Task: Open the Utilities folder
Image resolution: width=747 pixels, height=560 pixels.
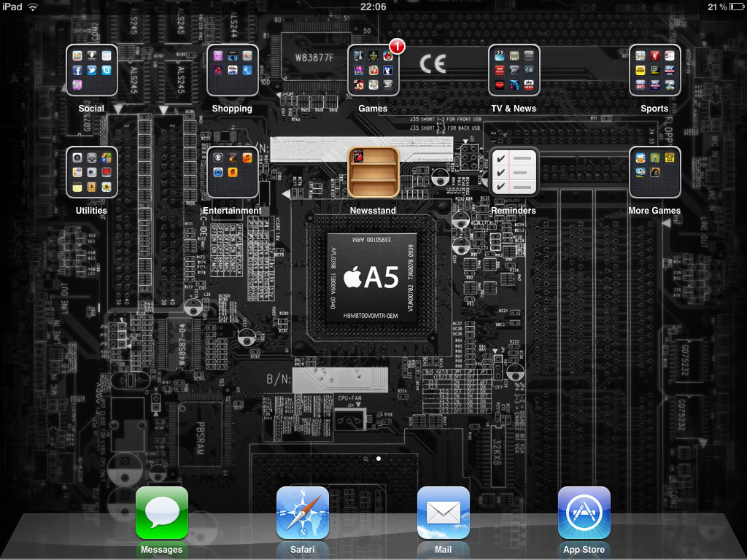Action: tap(91, 172)
